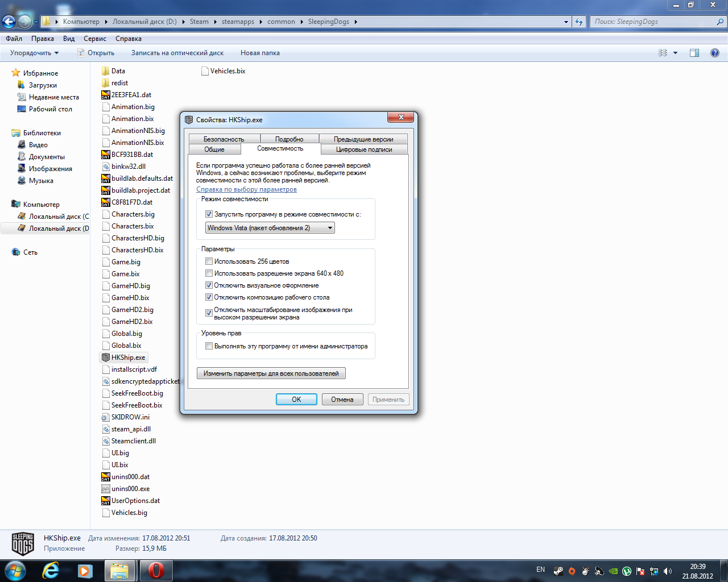Viewport: 728px width, 582px height.
Task: Check run as administrator option
Action: click(x=209, y=346)
